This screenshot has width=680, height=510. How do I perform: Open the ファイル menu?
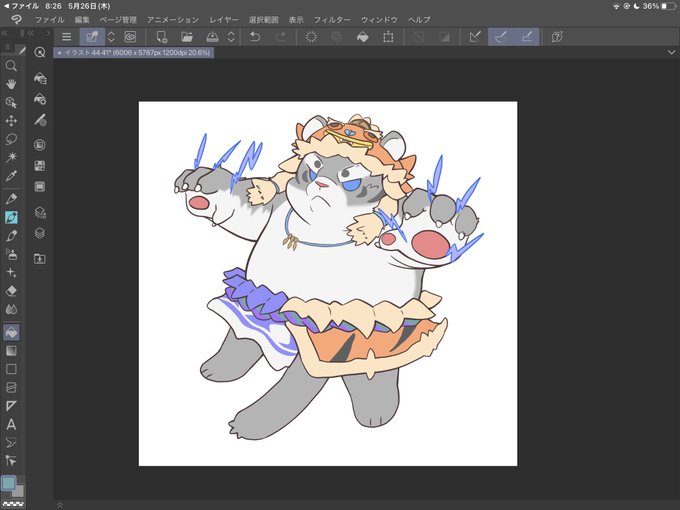click(x=49, y=20)
